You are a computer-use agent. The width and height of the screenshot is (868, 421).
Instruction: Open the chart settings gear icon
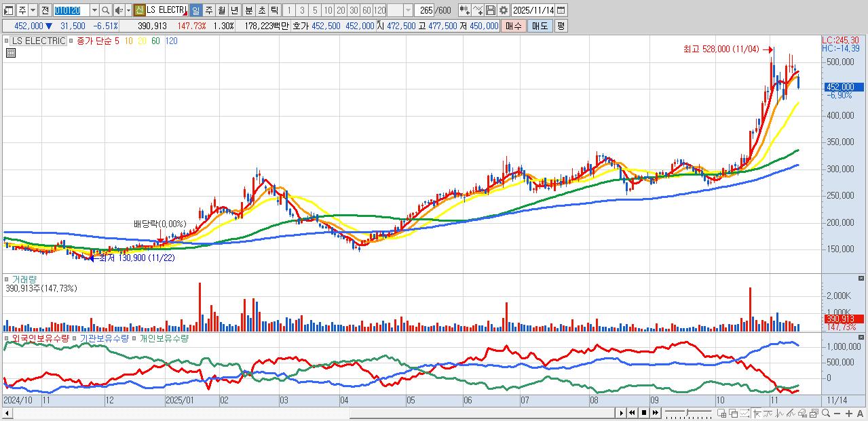[x=503, y=10]
